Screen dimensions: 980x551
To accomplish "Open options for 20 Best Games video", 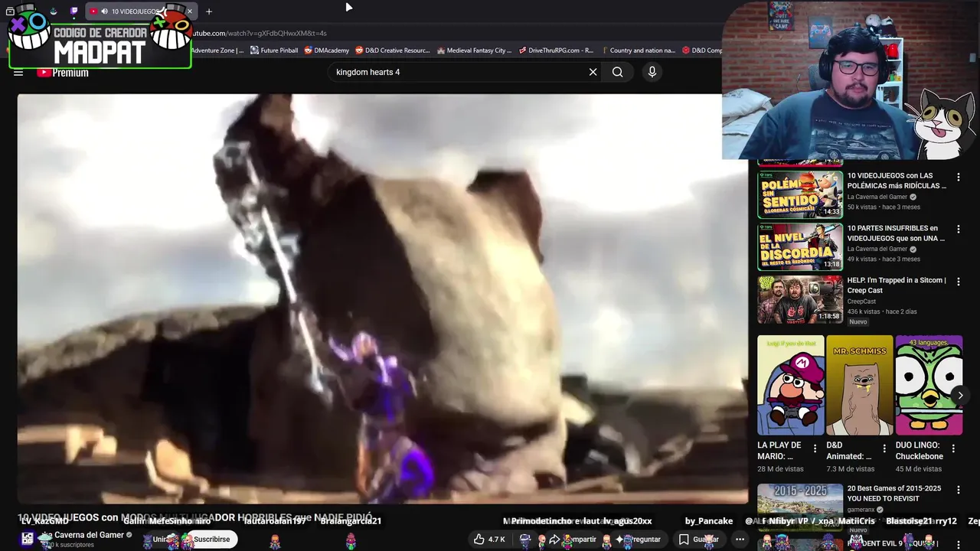I will click(x=958, y=490).
